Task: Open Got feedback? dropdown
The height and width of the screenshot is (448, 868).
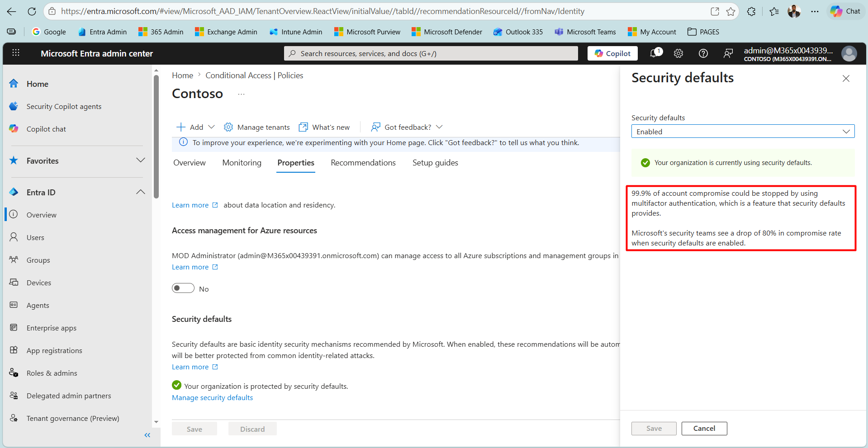Action: (407, 127)
